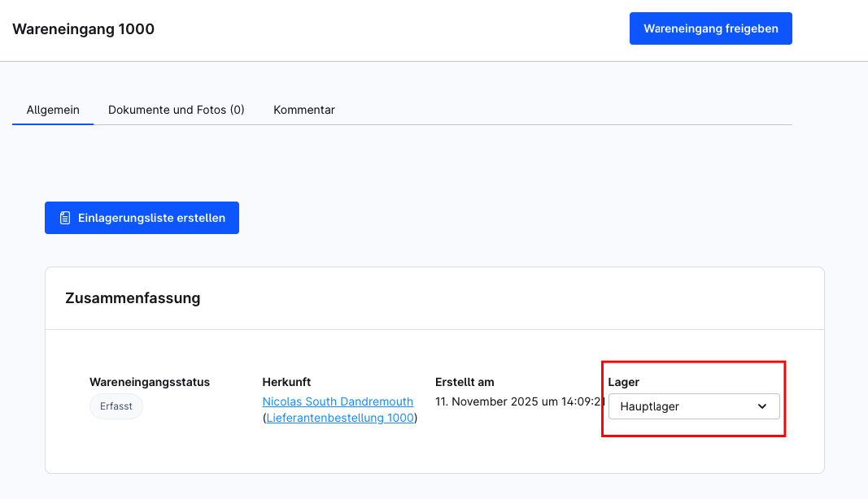Click the chevron arrow in Lager dropdown
The height and width of the screenshot is (499, 868).
762,406
